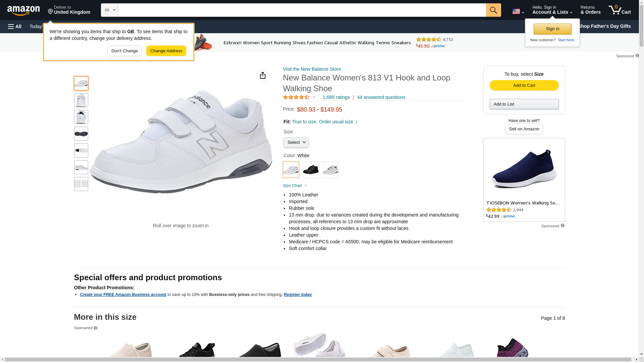Open the shopping cart
Image resolution: width=644 pixels, height=362 pixels.
(x=620, y=10)
